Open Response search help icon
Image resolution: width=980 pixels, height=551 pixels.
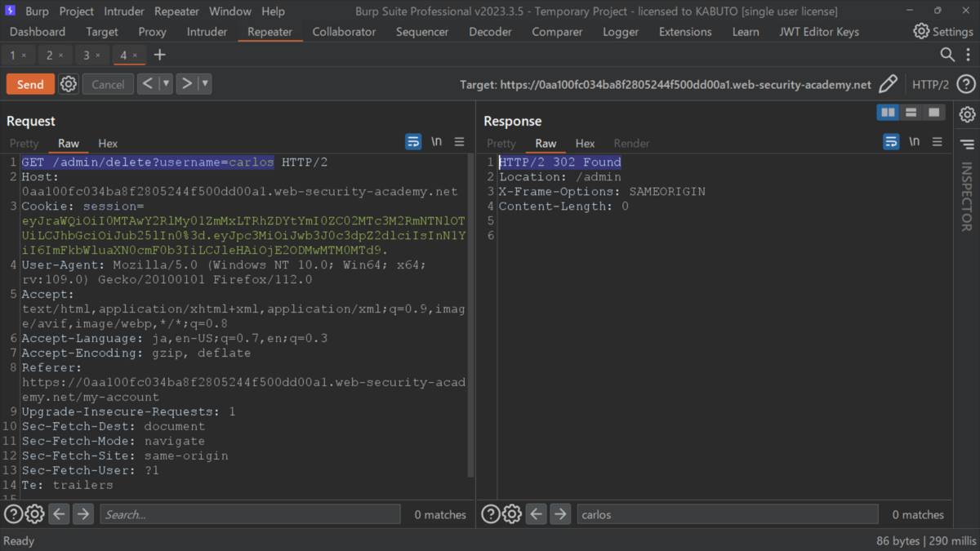tap(490, 514)
